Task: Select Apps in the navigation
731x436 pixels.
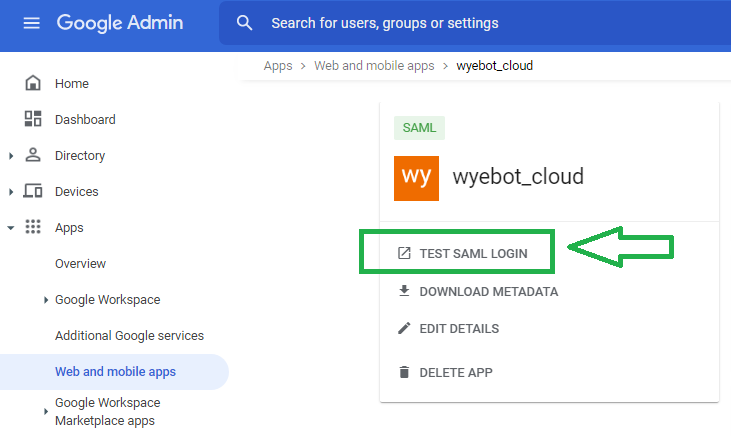Action: click(69, 228)
